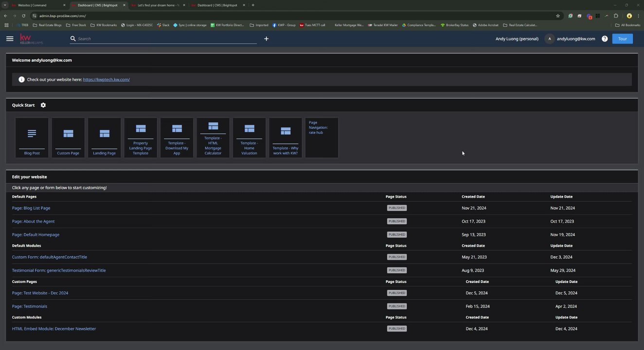Open Andy Luong (personal) site selector

pyautogui.click(x=517, y=39)
